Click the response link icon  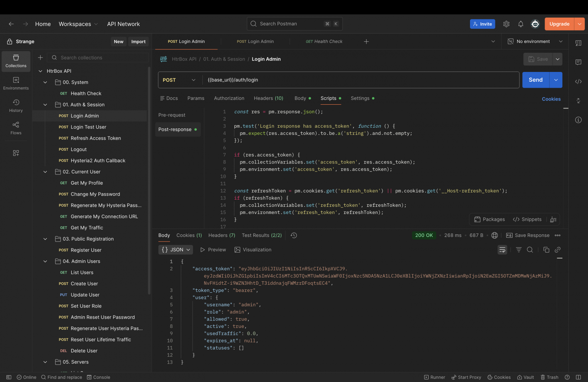(x=557, y=249)
